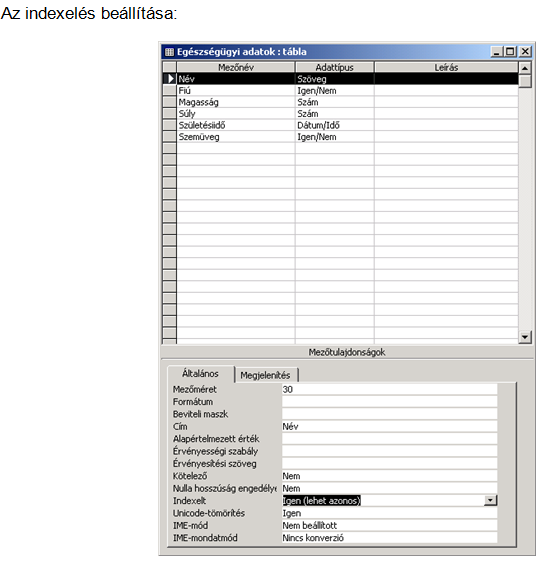Click the Leírás cell of Születésiidő row
This screenshot has width=551, height=566.
coord(446,125)
